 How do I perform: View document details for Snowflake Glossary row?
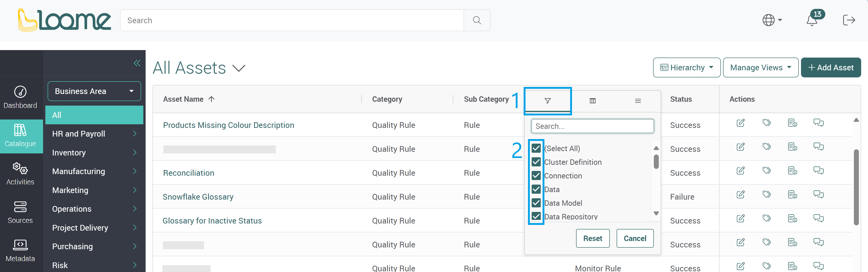(x=793, y=195)
